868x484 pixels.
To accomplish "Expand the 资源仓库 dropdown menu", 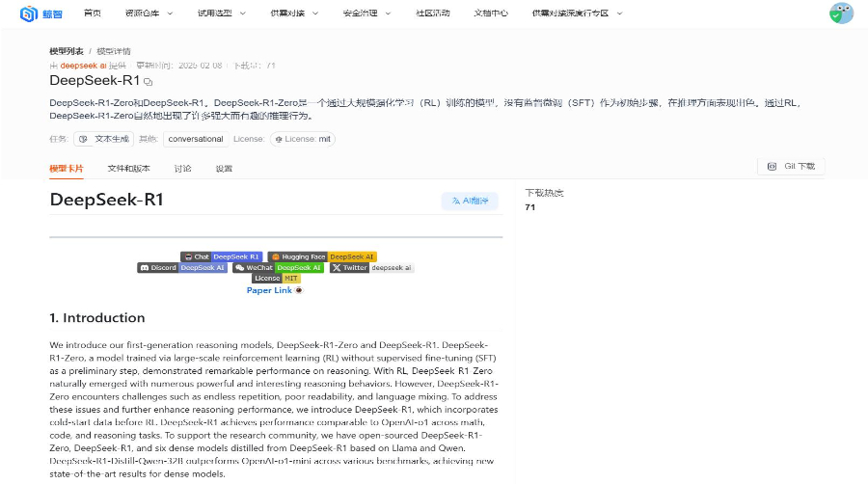I will click(x=149, y=13).
